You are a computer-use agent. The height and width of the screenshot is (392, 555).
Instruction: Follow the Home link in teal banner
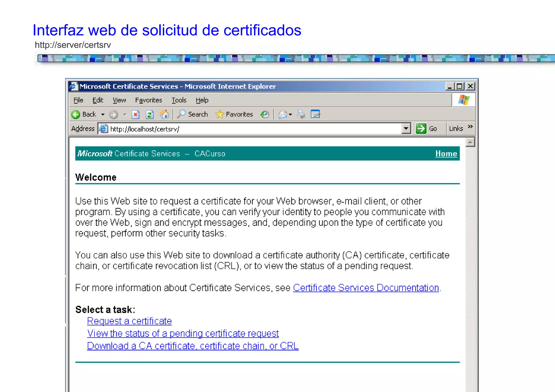[x=446, y=154]
